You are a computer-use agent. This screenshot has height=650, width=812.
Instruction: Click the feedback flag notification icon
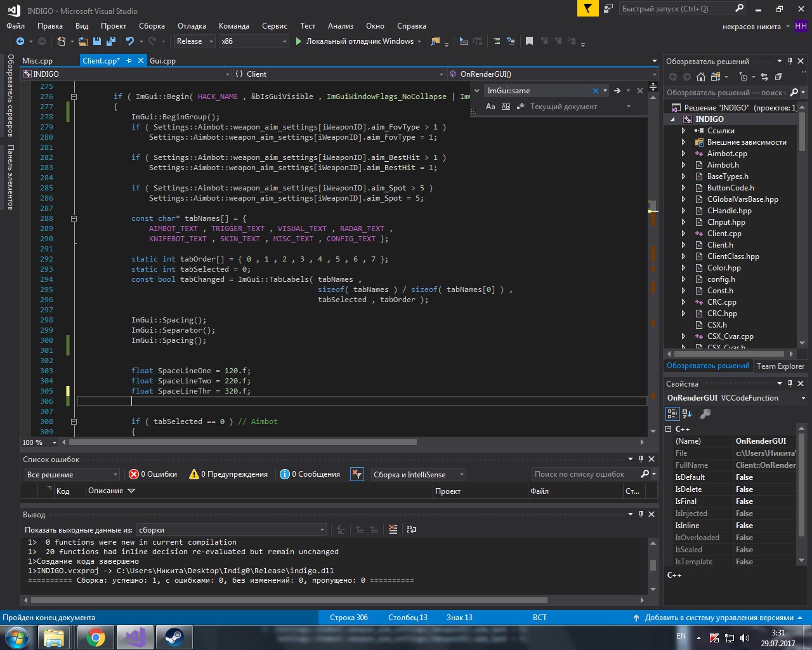coord(588,8)
